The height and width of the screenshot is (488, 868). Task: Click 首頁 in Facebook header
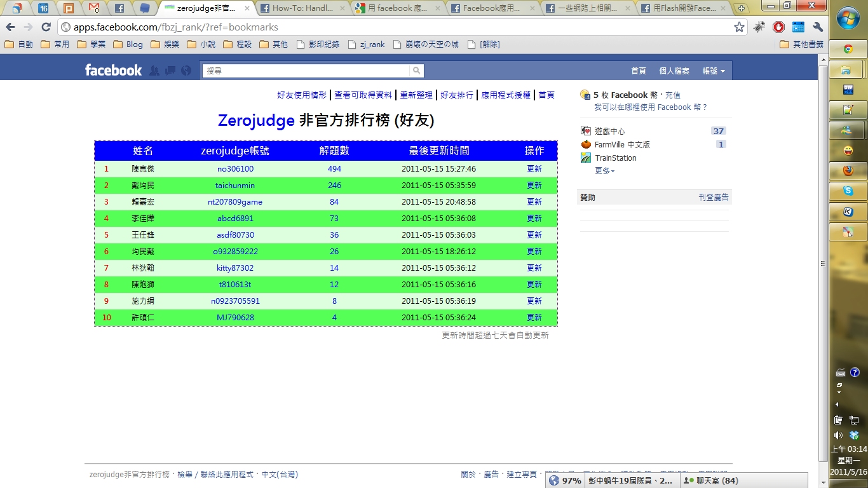point(639,71)
